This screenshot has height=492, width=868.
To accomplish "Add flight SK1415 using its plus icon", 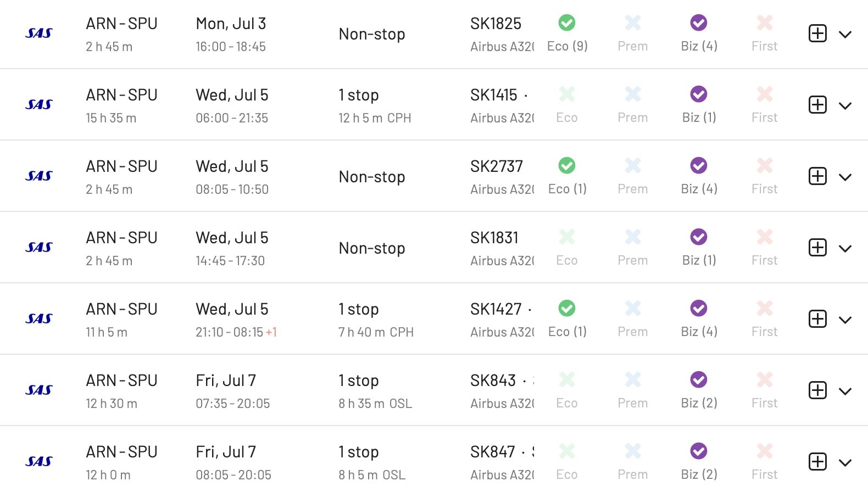I will point(817,105).
